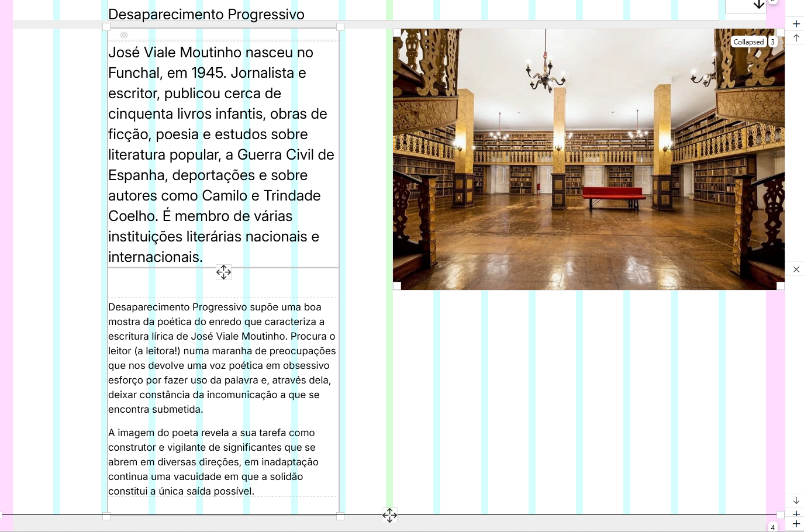Click the horizontal scrollbar at the bottom
Viewport: 804px width, 532px height.
pos(386,526)
